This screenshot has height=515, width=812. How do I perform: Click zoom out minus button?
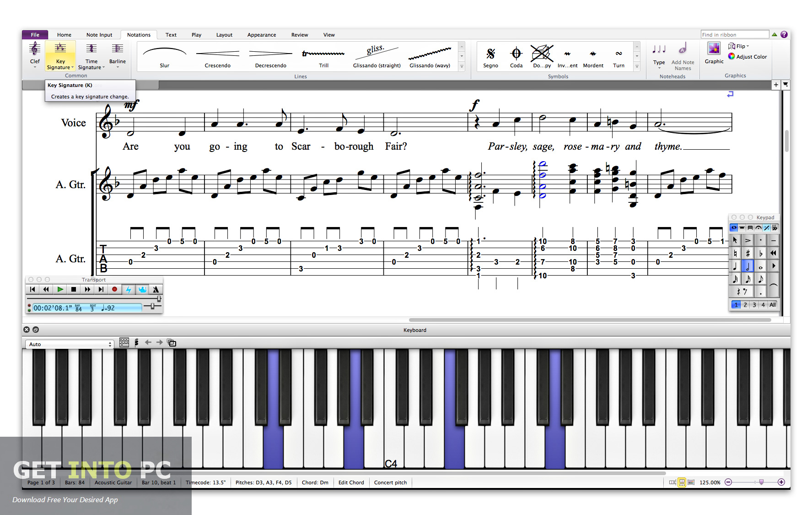[728, 482]
